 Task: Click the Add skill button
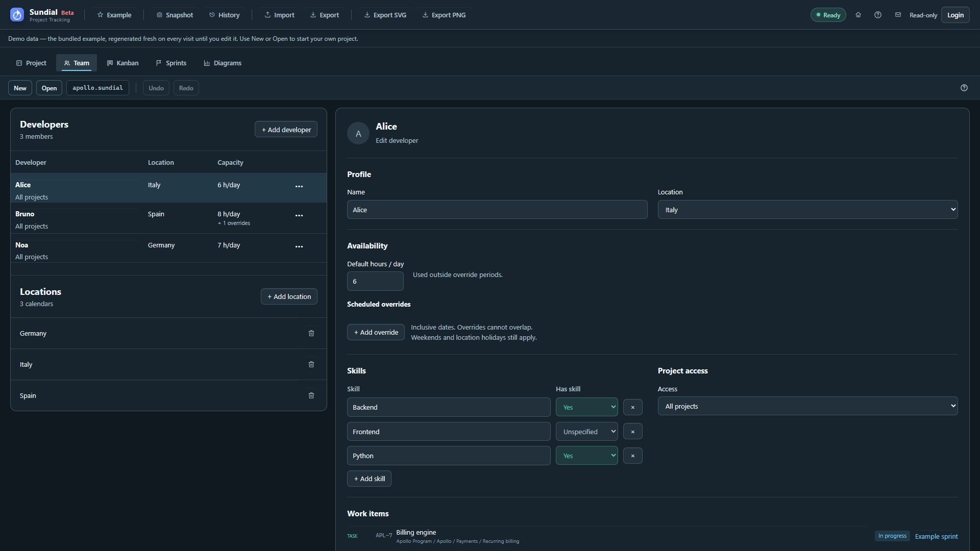tap(369, 479)
